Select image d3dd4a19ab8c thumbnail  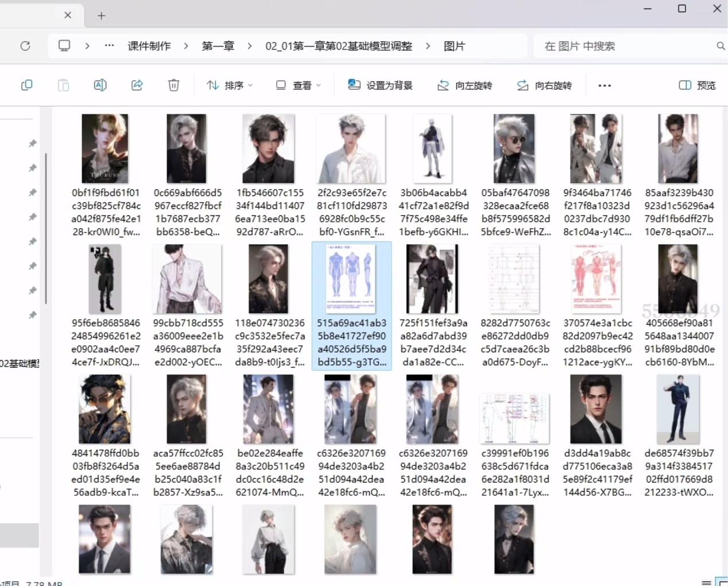coord(597,409)
